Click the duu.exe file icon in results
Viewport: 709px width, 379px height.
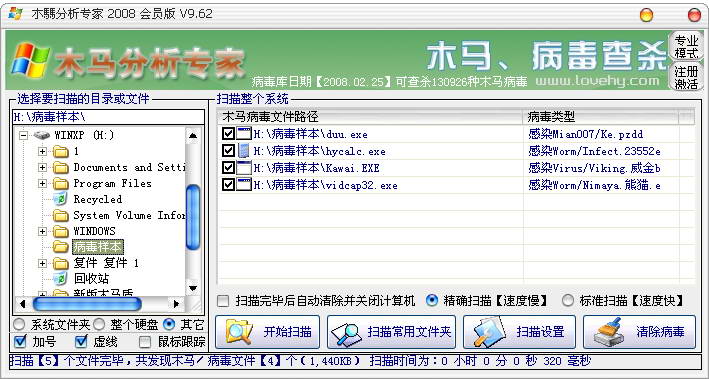point(244,134)
